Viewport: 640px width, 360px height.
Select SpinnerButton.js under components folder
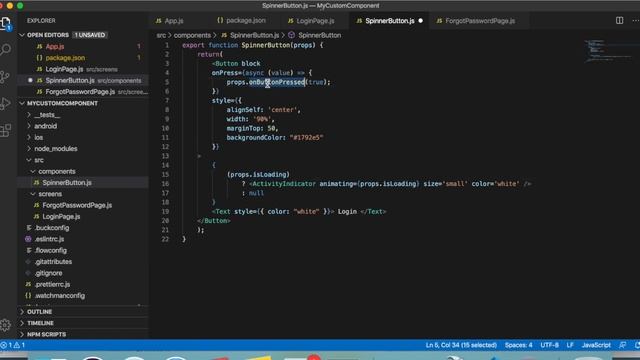(67, 182)
